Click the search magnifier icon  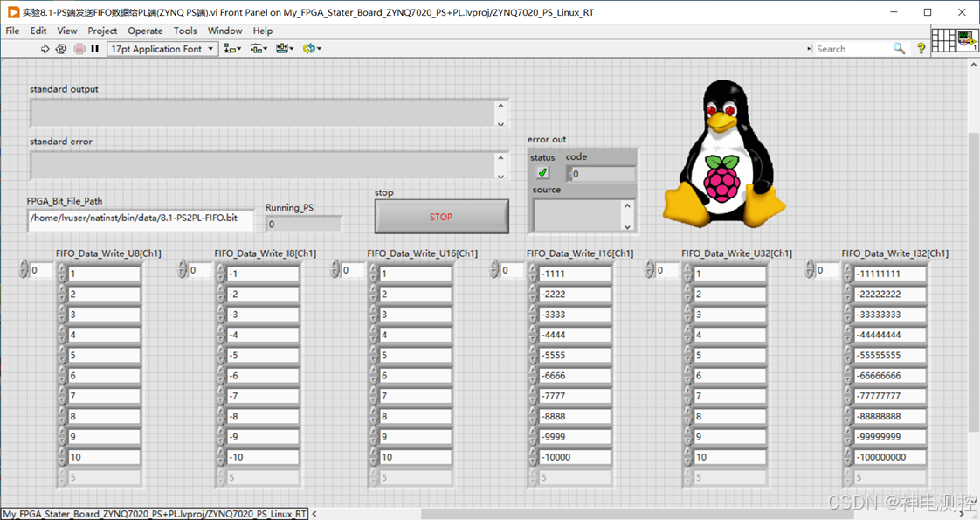pyautogui.click(x=899, y=49)
